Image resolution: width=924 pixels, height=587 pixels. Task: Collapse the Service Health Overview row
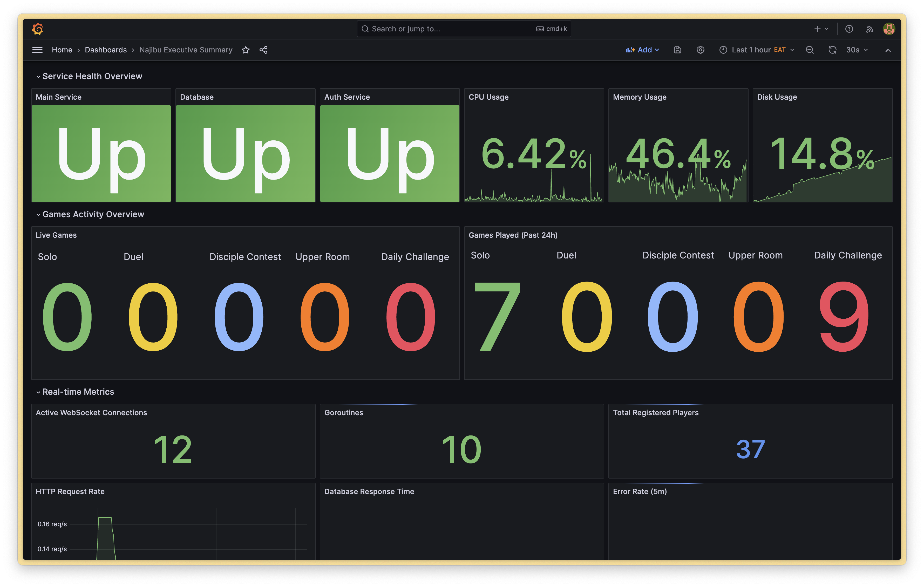(x=38, y=77)
